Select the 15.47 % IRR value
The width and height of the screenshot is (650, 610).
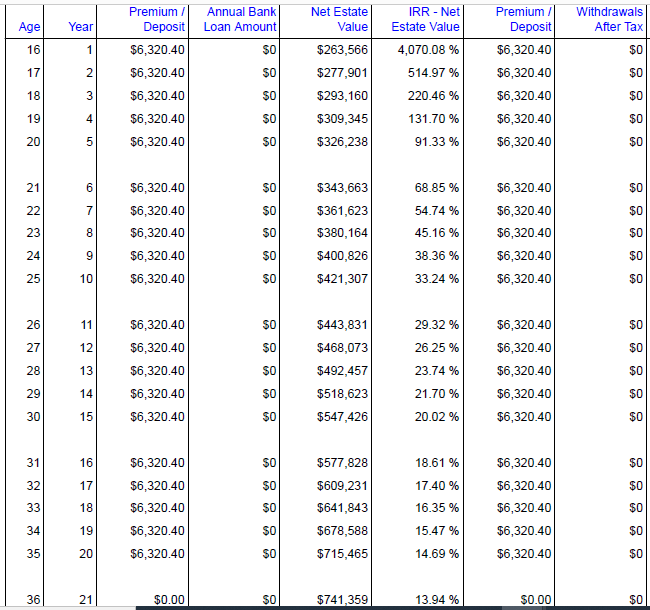point(437,531)
